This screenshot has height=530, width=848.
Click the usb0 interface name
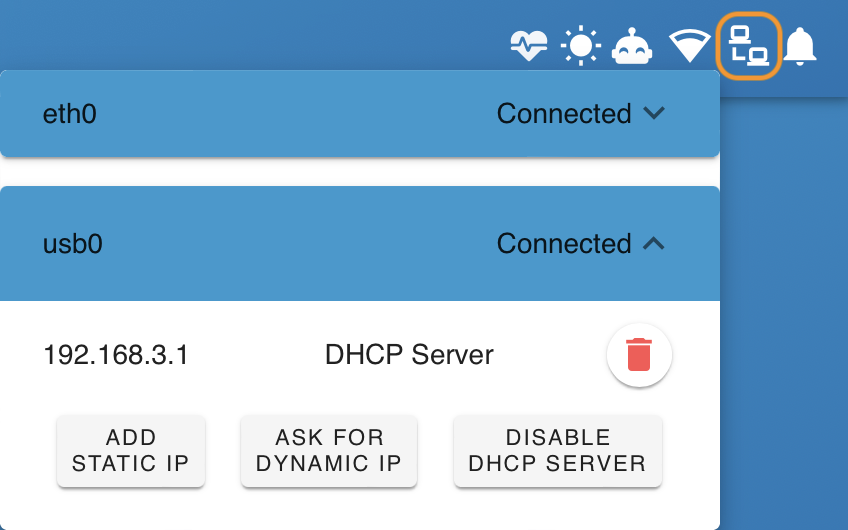tap(73, 244)
